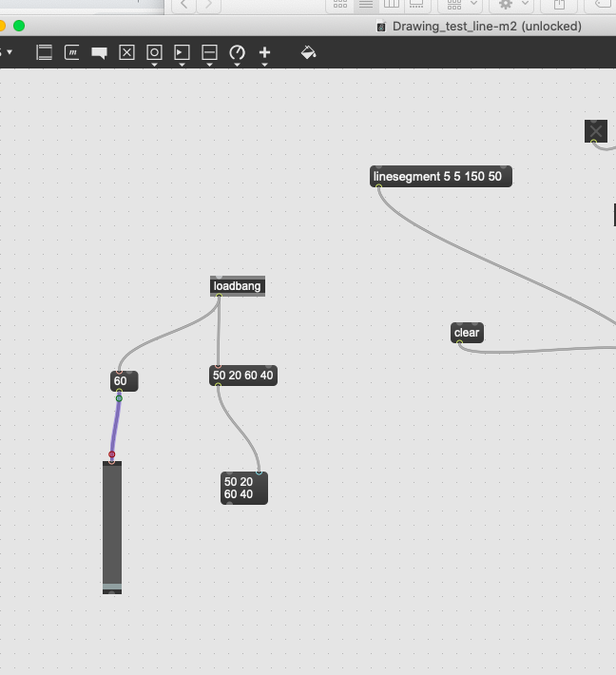
Task: Switch Finder window to list view
Action: coord(366,5)
